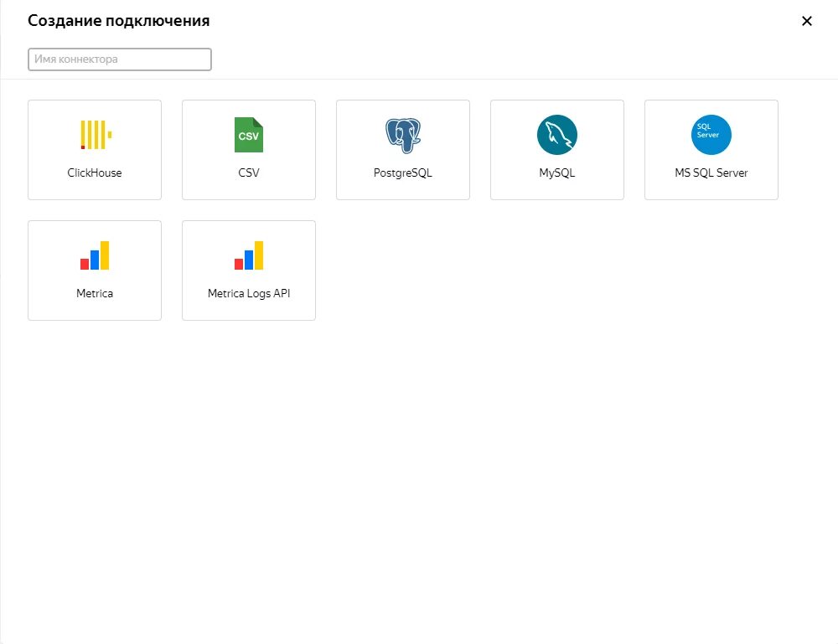Click the 'MySQL' label text
The height and width of the screenshot is (644, 838).
(557, 173)
